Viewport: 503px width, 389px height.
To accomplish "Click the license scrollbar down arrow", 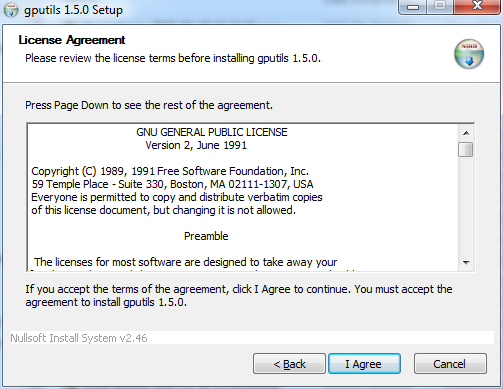I will click(x=466, y=263).
